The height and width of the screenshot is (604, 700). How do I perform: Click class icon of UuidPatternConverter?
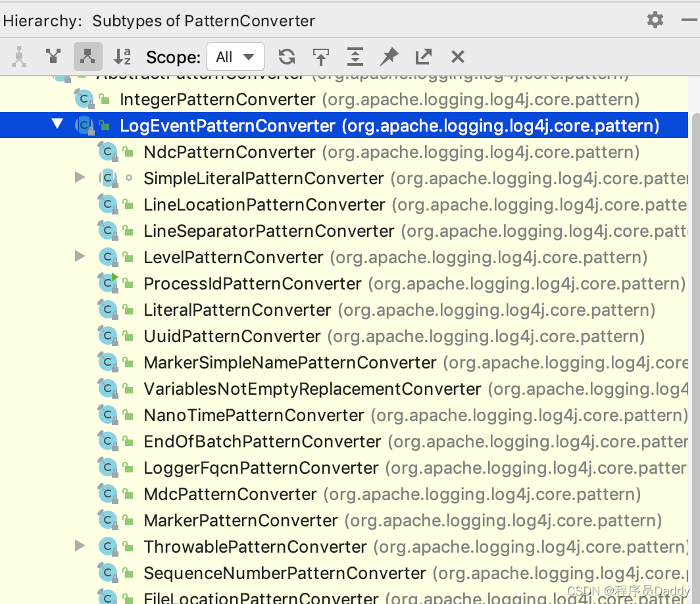(x=108, y=336)
